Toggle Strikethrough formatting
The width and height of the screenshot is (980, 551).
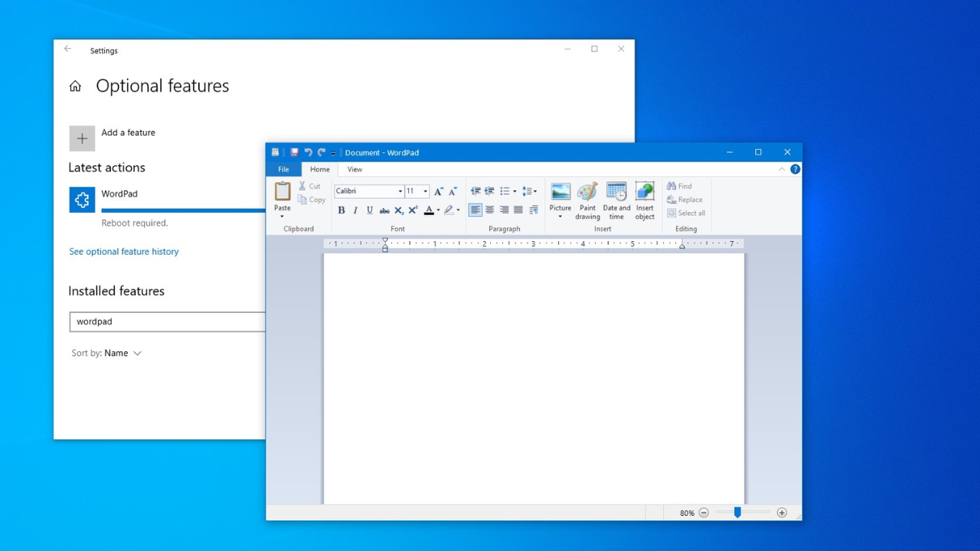coord(384,210)
